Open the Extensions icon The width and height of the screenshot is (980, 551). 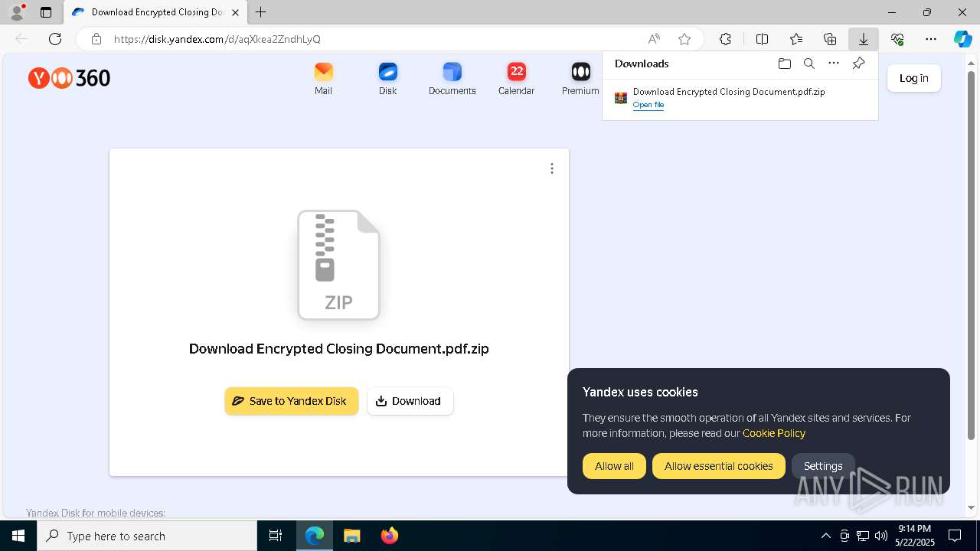725,39
